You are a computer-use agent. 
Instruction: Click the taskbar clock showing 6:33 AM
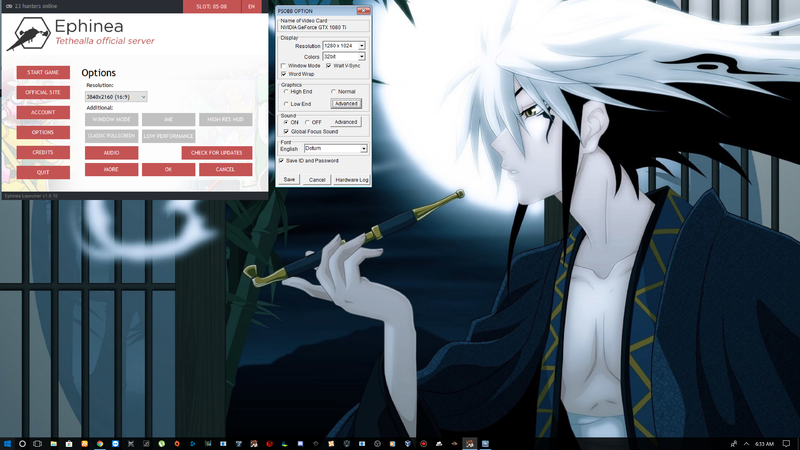click(x=766, y=443)
